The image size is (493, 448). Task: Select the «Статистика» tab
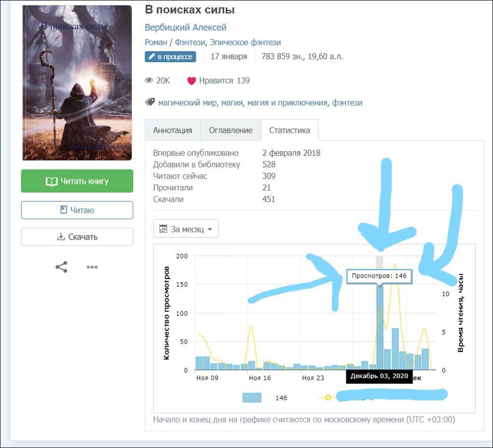pos(289,130)
